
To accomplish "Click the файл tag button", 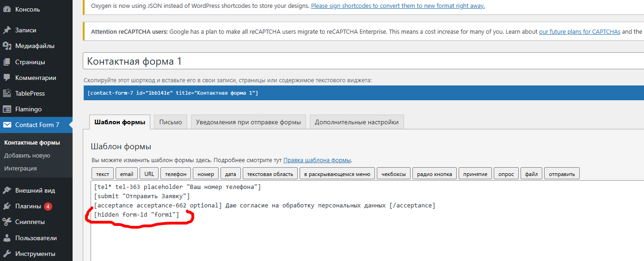I will 531,174.
